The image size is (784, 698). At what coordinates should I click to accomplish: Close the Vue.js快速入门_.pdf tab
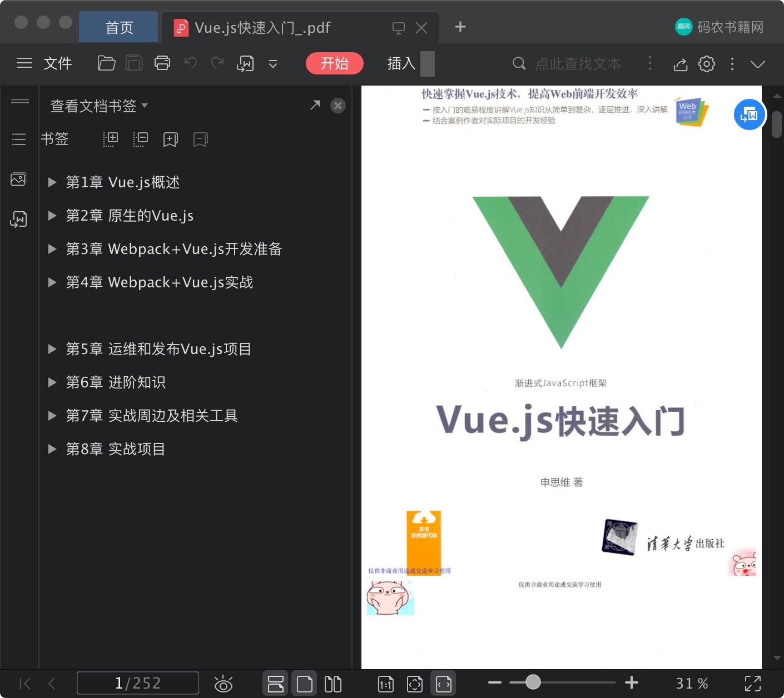[421, 28]
